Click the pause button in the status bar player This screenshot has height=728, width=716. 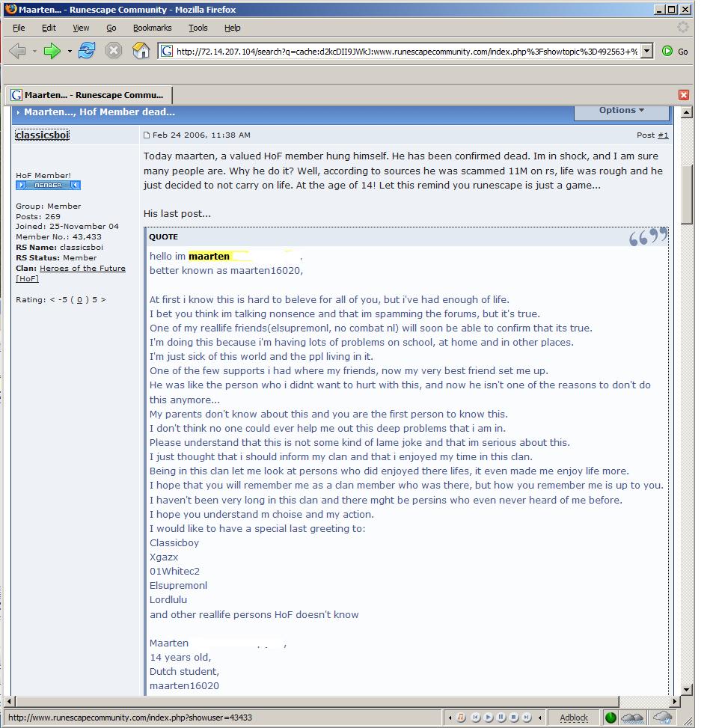click(501, 718)
